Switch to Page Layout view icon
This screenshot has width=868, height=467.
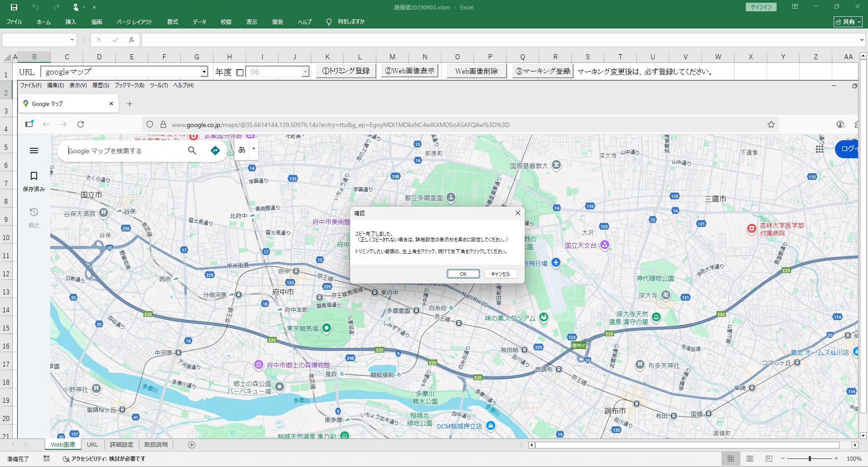750,458
